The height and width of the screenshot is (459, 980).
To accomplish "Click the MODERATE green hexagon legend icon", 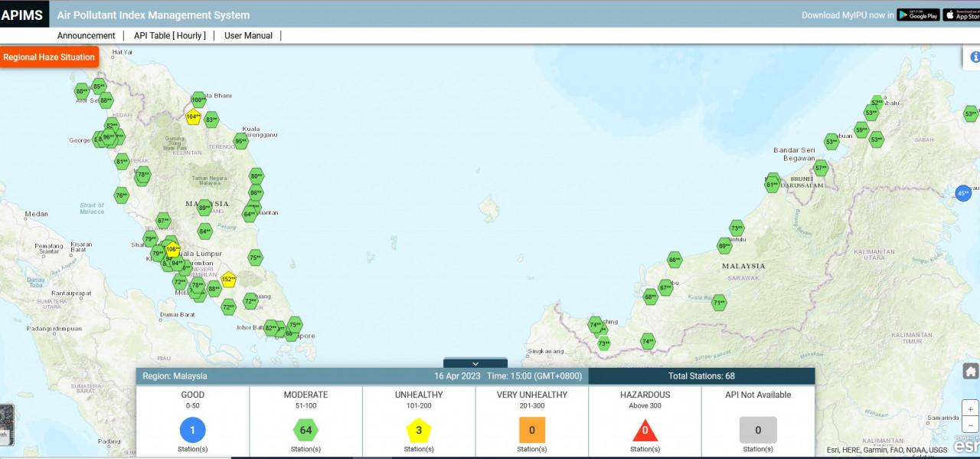I will click(x=305, y=430).
